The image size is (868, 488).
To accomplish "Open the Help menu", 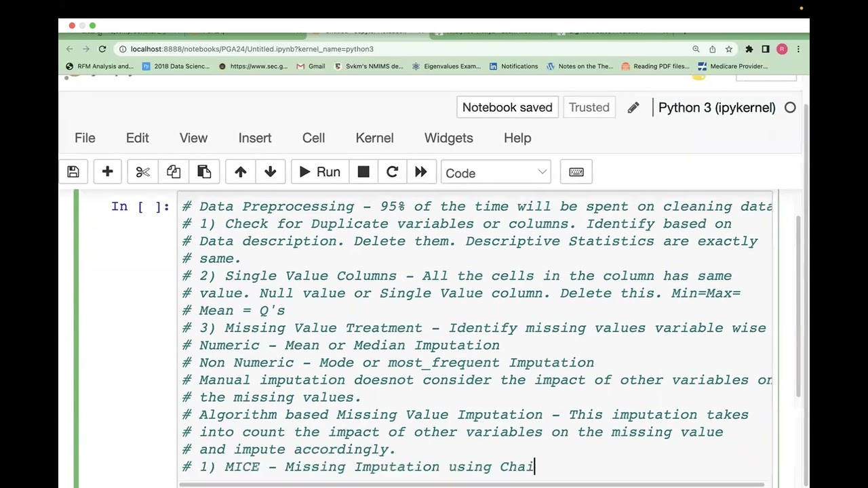I will point(517,138).
